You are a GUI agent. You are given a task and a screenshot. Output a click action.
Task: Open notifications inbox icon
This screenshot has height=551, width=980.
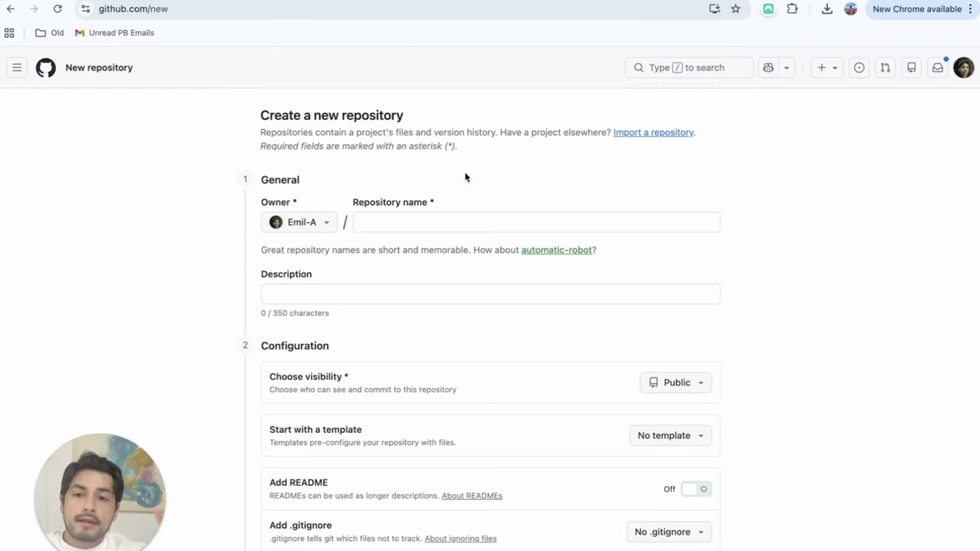938,67
